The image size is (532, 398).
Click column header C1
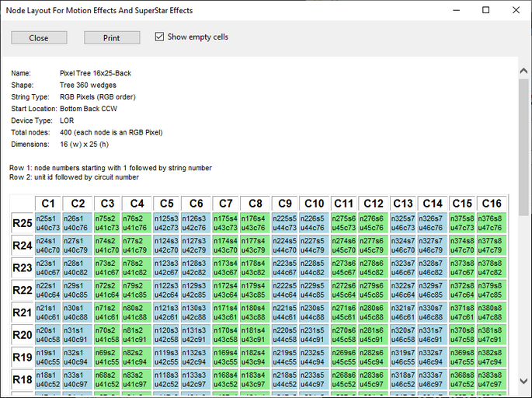[x=48, y=204]
